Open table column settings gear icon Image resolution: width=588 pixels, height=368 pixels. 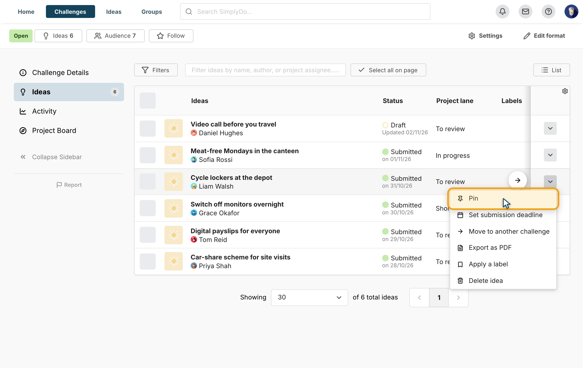[565, 91]
